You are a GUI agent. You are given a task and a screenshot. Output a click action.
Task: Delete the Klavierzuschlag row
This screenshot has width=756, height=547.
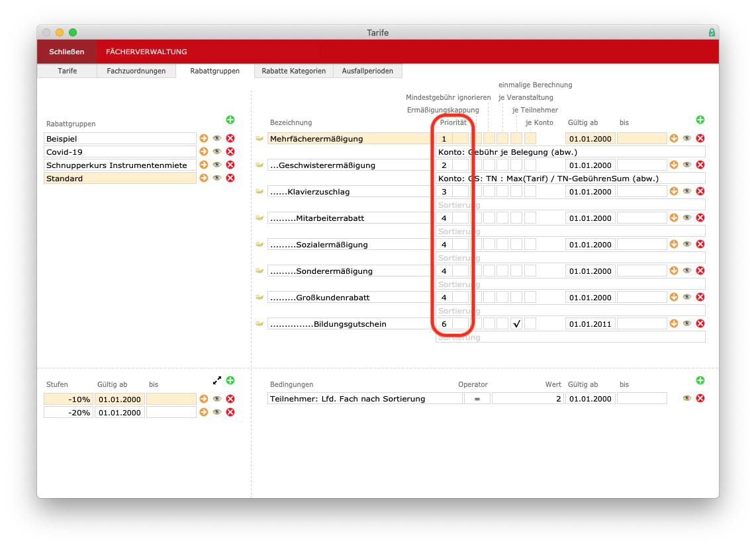click(x=700, y=191)
